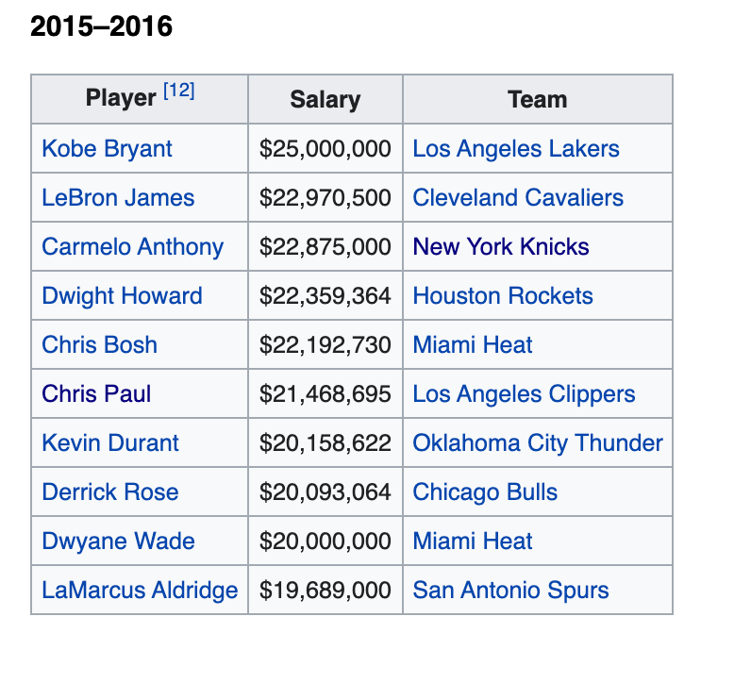Screen dimensions: 751x700
Task: Open the New York Knicks page
Action: 501,247
